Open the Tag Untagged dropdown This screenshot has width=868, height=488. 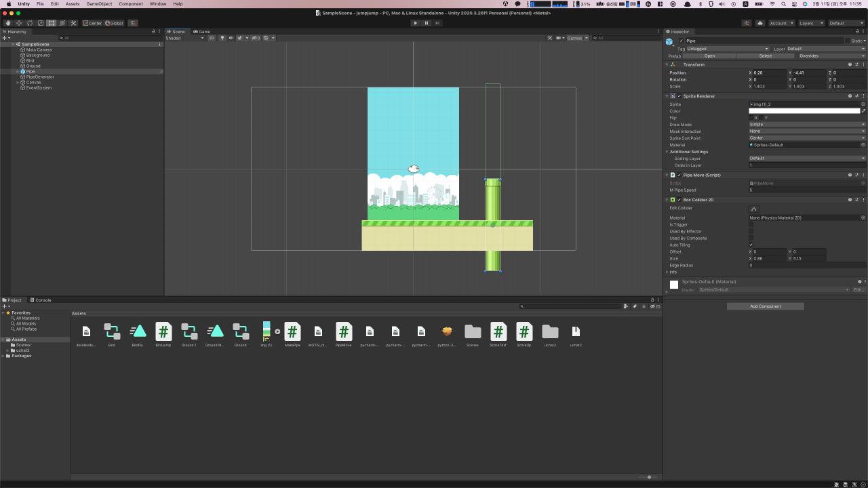[x=728, y=49]
